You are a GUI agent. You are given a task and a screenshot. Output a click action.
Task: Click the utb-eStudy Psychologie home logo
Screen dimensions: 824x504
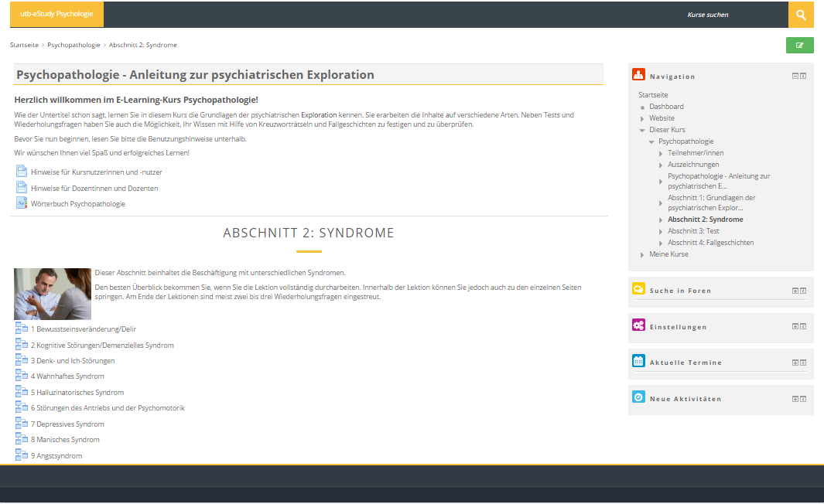tap(56, 14)
